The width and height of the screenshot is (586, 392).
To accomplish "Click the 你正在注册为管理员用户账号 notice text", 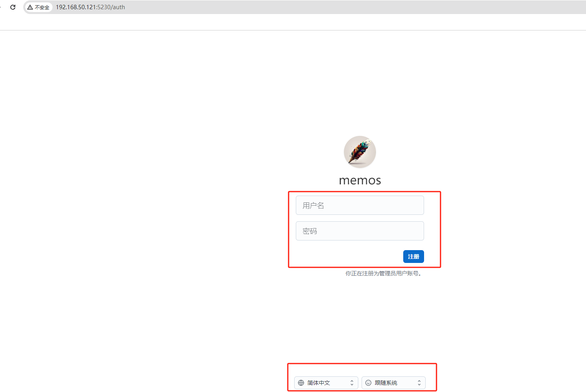I will click(x=384, y=273).
